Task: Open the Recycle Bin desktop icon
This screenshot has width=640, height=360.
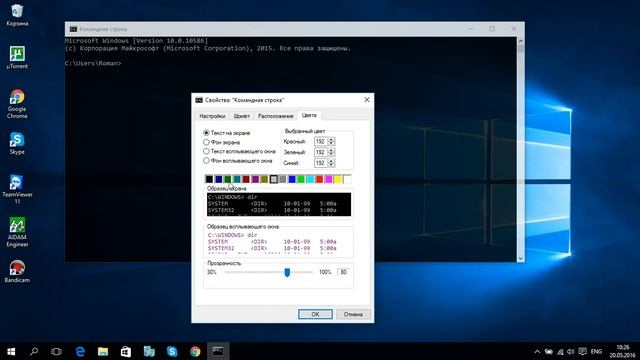Action: pyautogui.click(x=17, y=15)
